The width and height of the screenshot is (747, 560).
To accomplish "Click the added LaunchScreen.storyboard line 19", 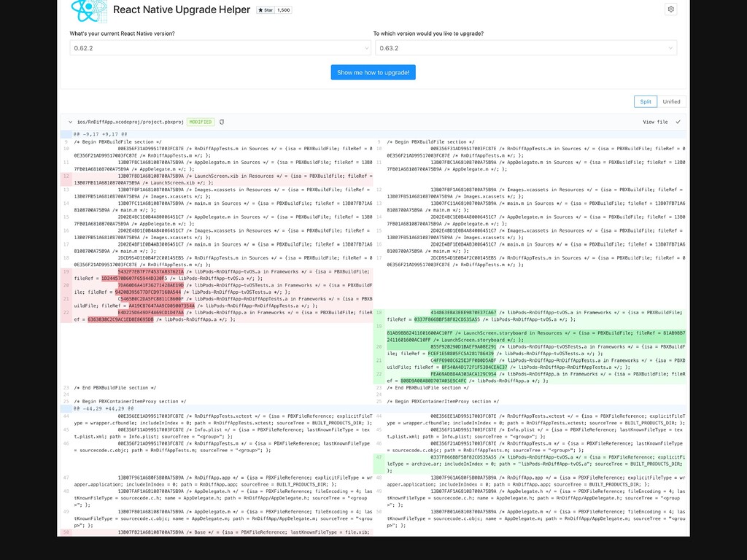I will click(530, 332).
